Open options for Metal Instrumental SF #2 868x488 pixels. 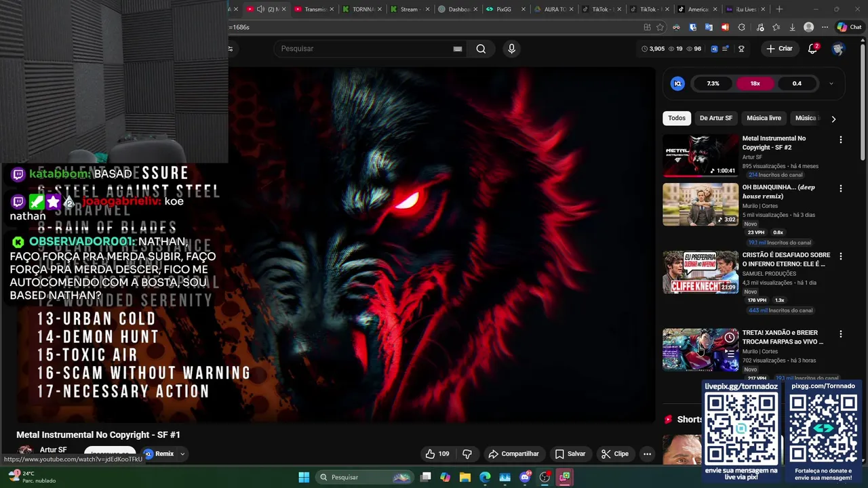click(x=841, y=140)
